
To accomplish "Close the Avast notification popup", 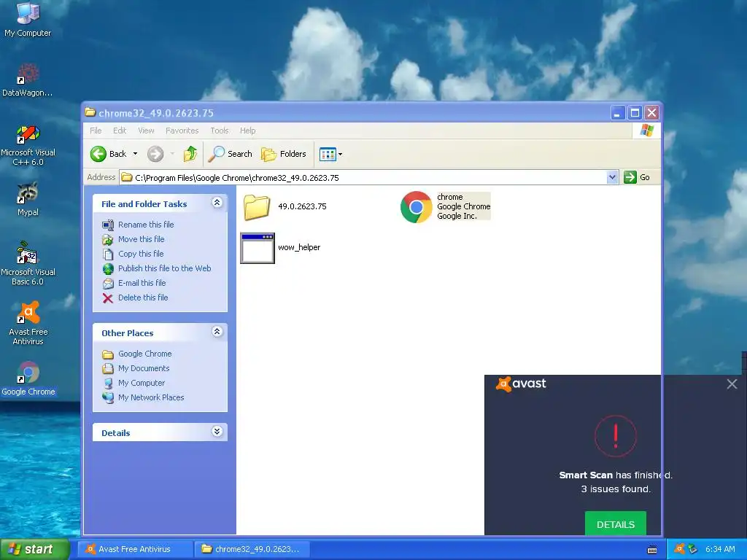I will click(x=732, y=384).
